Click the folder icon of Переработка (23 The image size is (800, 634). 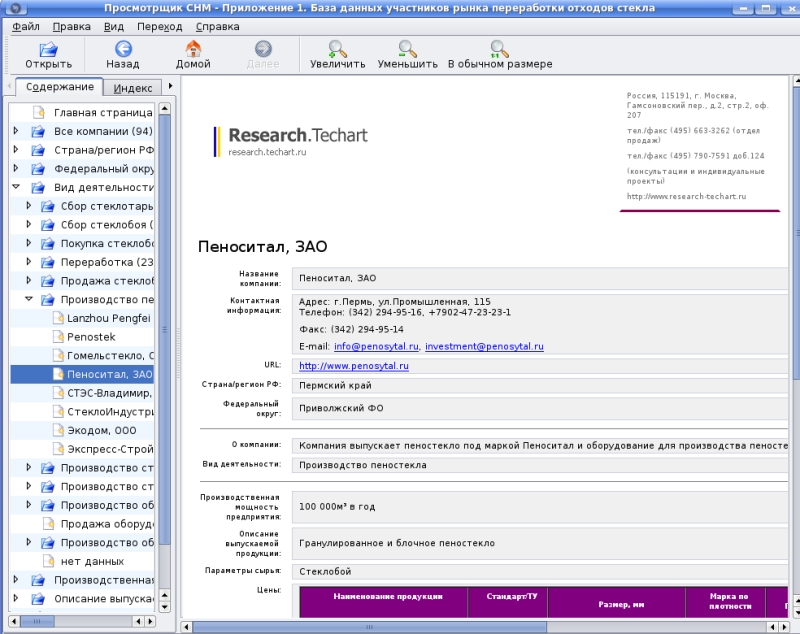coord(47,262)
